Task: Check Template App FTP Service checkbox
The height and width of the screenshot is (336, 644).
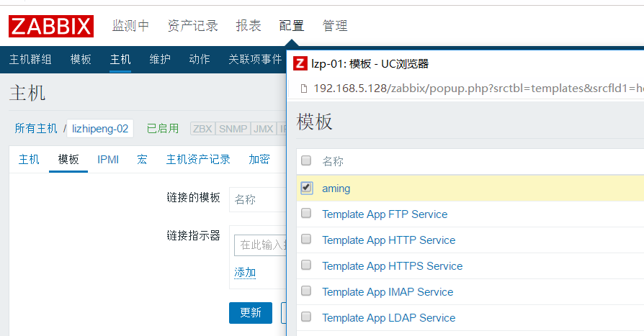Action: (x=306, y=214)
